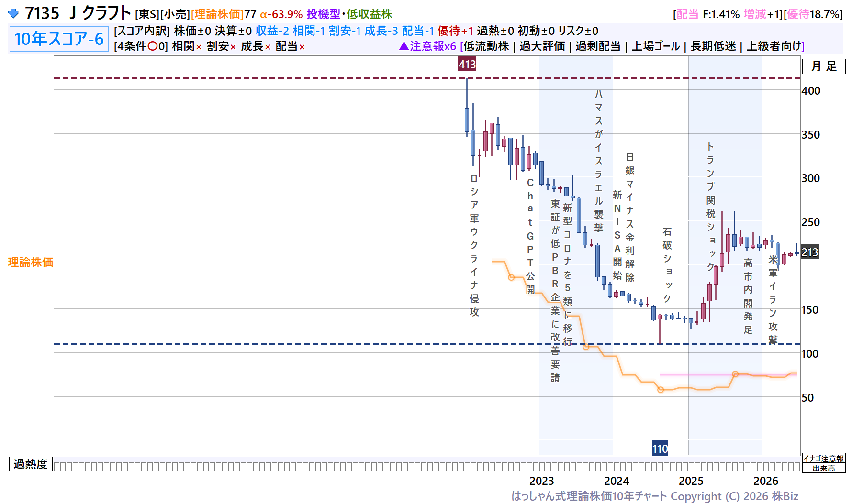
Task: Click the 低流動株 warning tag
Action: click(x=486, y=46)
